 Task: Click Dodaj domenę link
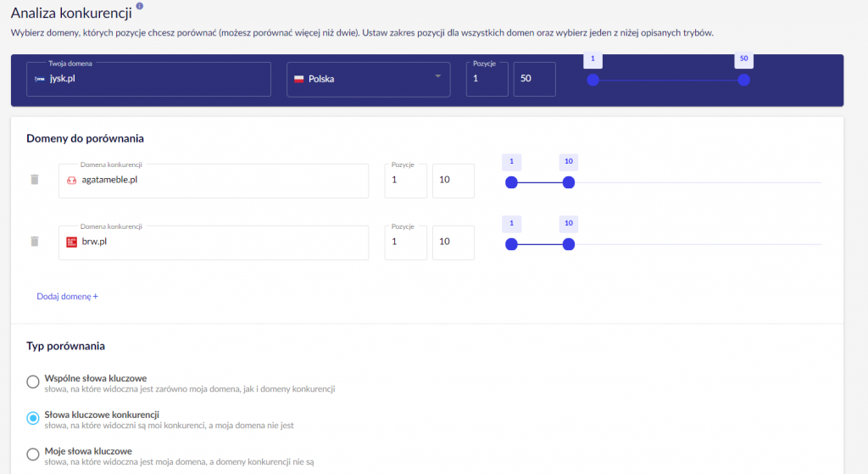(x=64, y=297)
